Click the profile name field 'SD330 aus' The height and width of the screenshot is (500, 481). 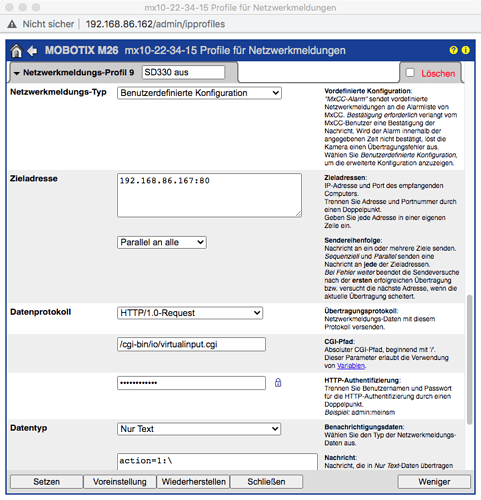click(183, 72)
